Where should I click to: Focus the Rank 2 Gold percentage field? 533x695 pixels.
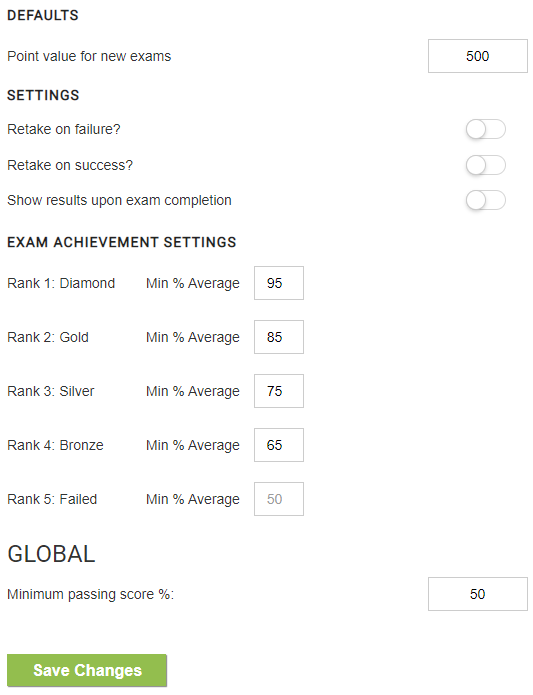click(279, 337)
